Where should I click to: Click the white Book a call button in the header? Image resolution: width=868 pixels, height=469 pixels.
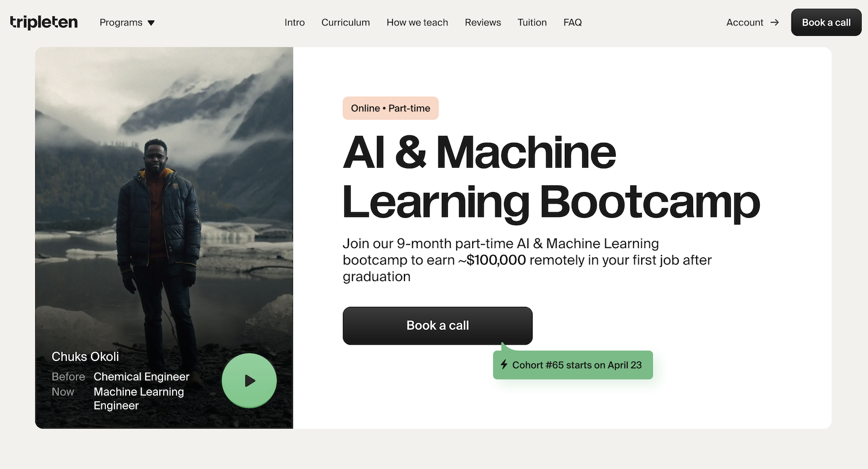click(826, 22)
